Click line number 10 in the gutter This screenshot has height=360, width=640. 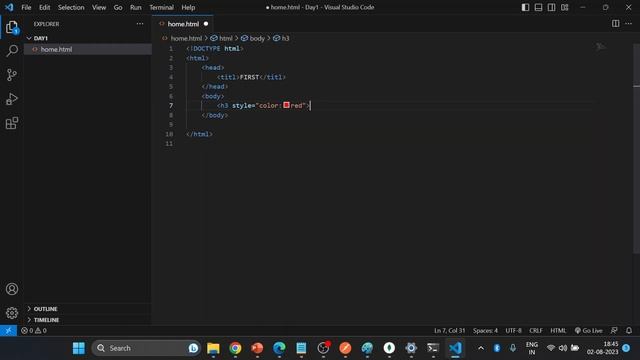point(169,134)
